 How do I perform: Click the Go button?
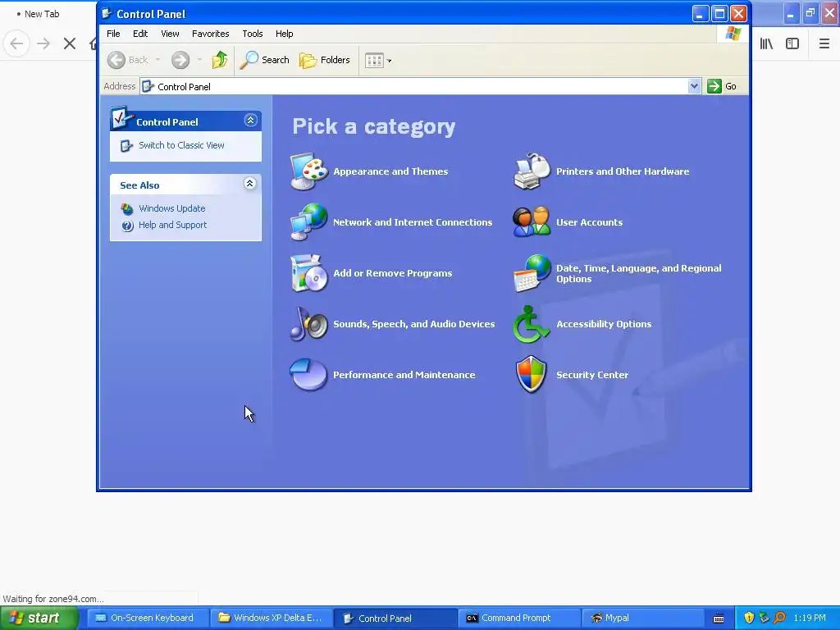722,86
